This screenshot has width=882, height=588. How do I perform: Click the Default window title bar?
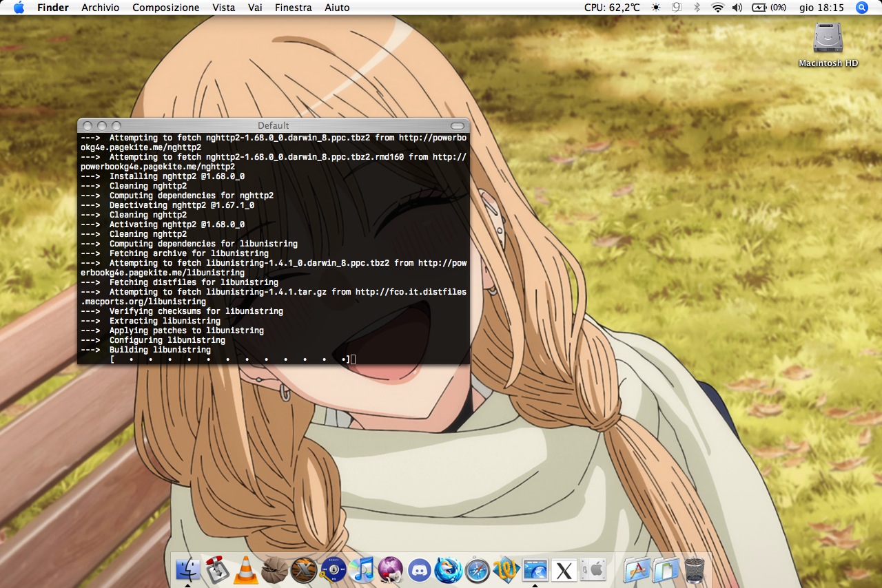[274, 125]
